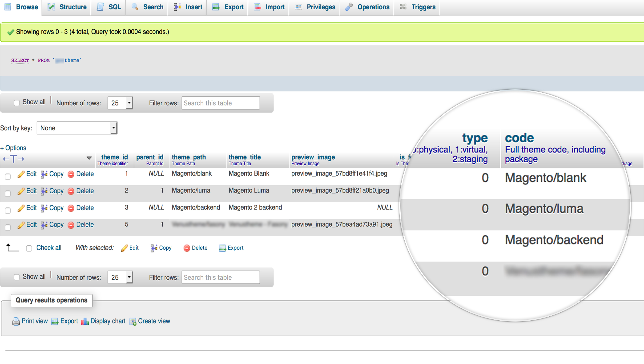The width and height of the screenshot is (644, 364).
Task: Check the select-all rows checkbox
Action: (x=29, y=248)
